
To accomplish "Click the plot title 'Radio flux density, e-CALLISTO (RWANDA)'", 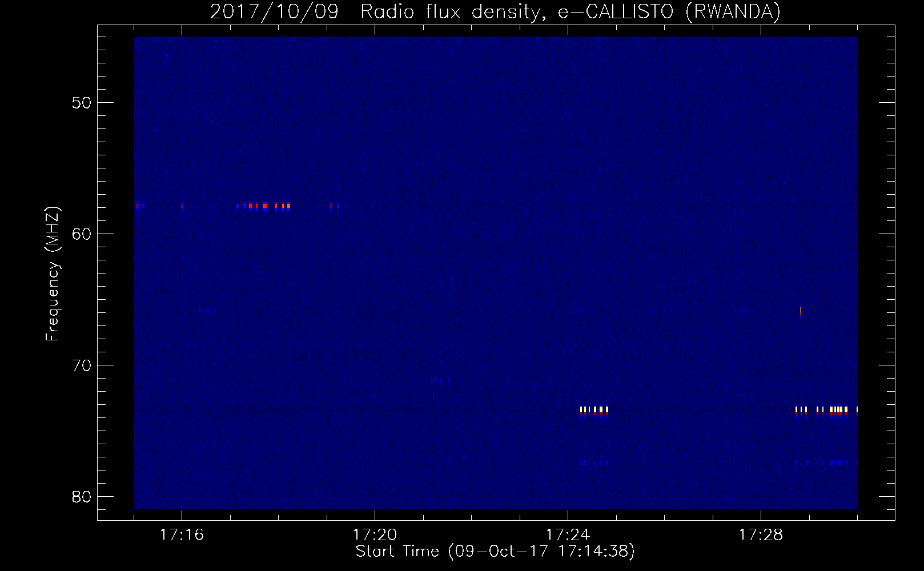I will [x=571, y=12].
